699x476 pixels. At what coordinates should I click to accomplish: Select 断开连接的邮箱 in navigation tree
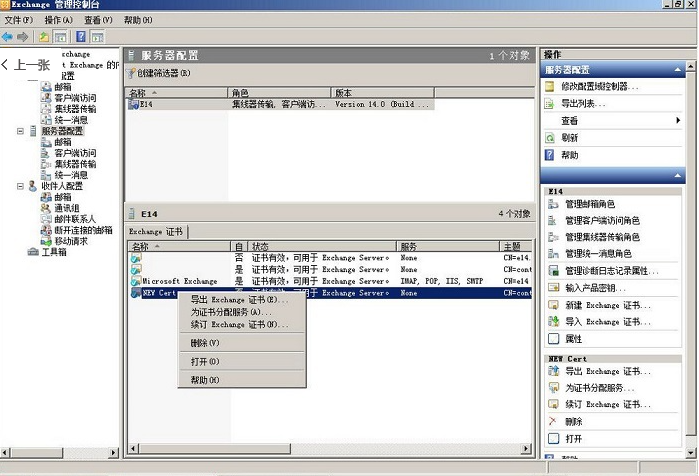[x=83, y=230]
